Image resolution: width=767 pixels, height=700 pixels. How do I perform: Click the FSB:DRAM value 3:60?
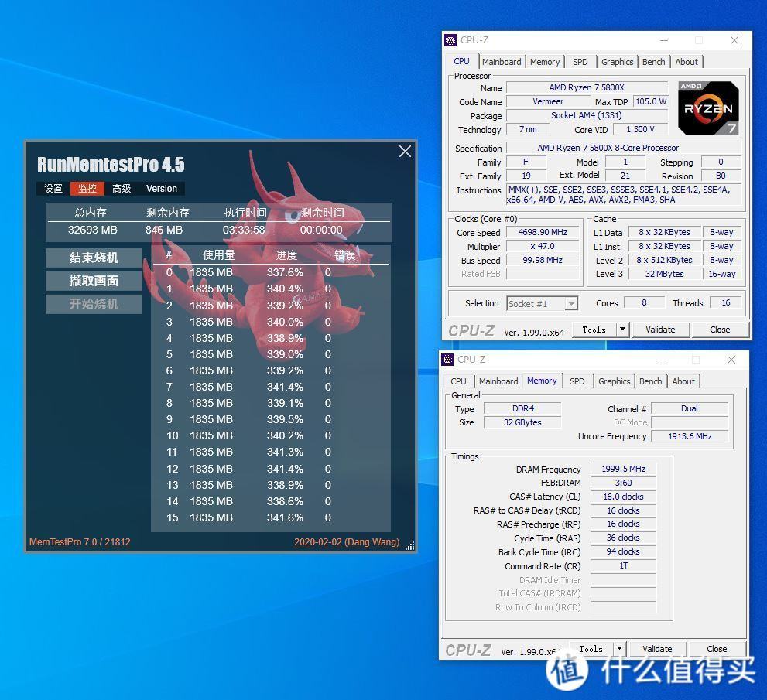tap(623, 483)
